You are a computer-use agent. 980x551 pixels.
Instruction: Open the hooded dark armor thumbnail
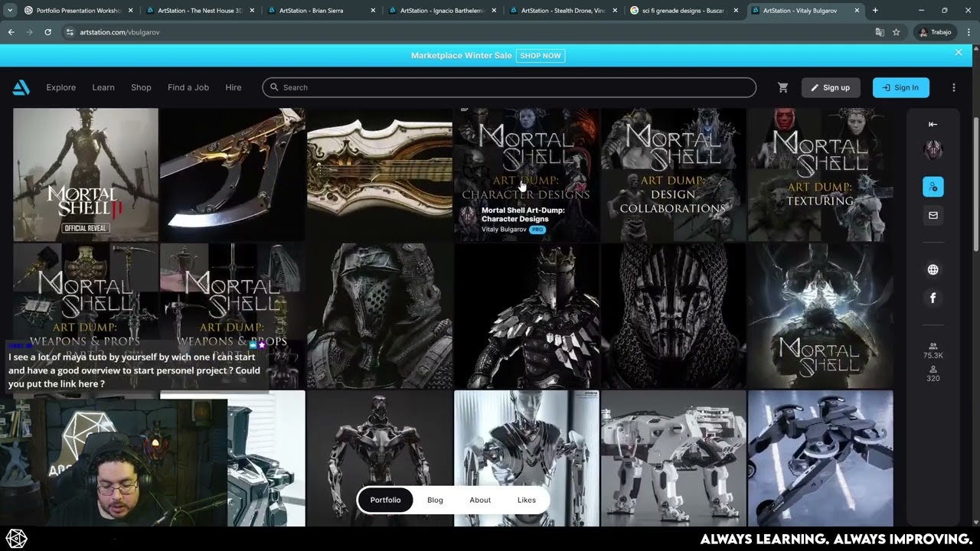coord(380,316)
